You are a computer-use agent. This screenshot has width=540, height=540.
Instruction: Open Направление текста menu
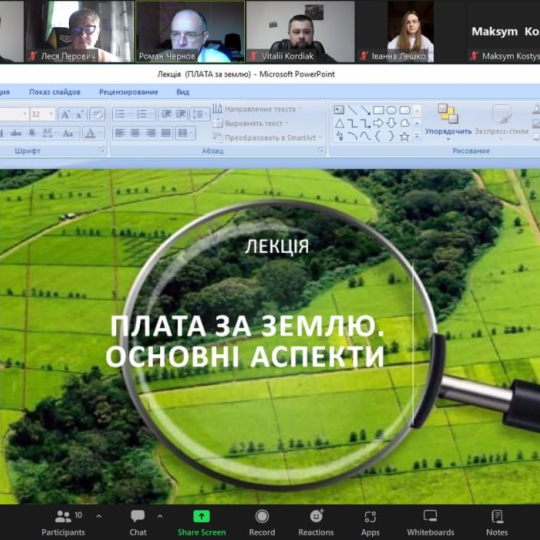point(257,109)
